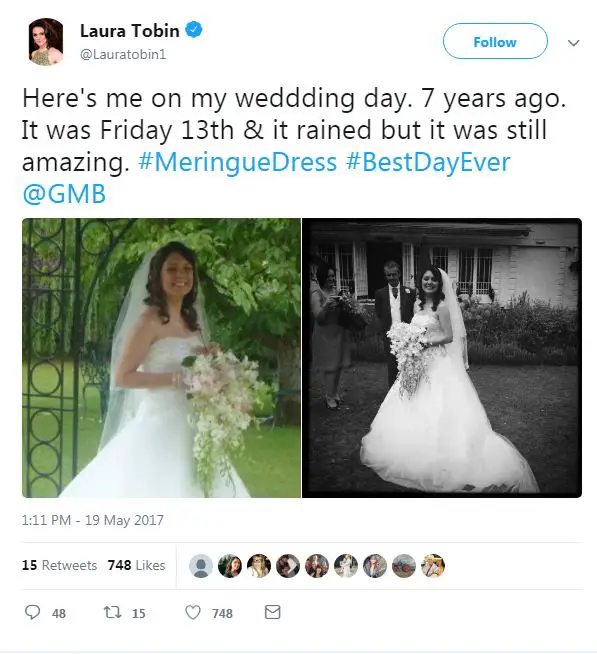
Task: Open the #MeringueDress hashtag
Action: pos(237,162)
